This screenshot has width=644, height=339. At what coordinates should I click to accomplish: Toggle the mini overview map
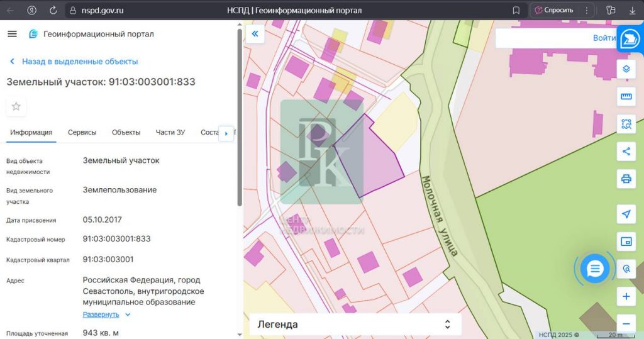626,242
